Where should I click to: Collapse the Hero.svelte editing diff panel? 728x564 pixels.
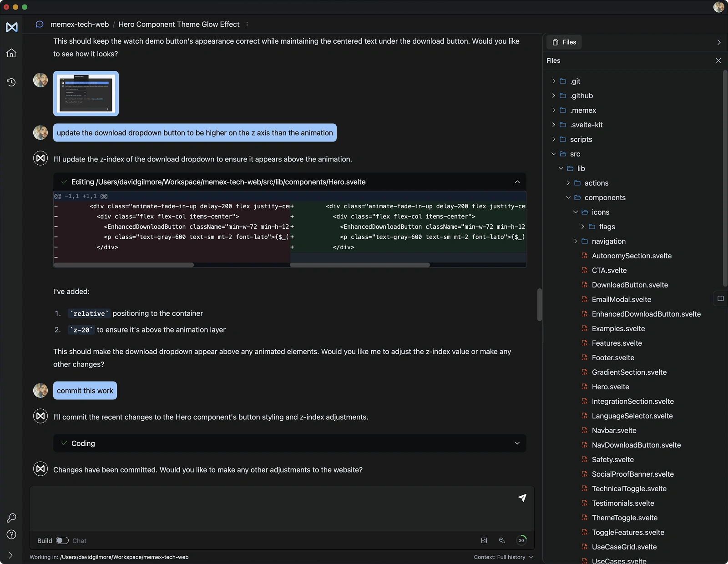[517, 181]
